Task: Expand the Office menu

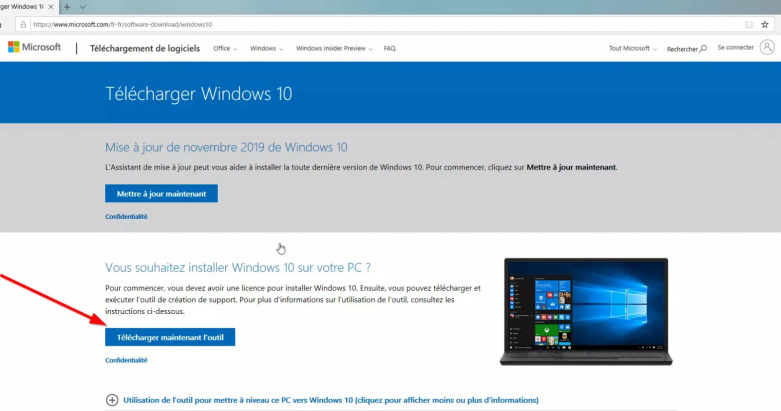Action: click(225, 48)
